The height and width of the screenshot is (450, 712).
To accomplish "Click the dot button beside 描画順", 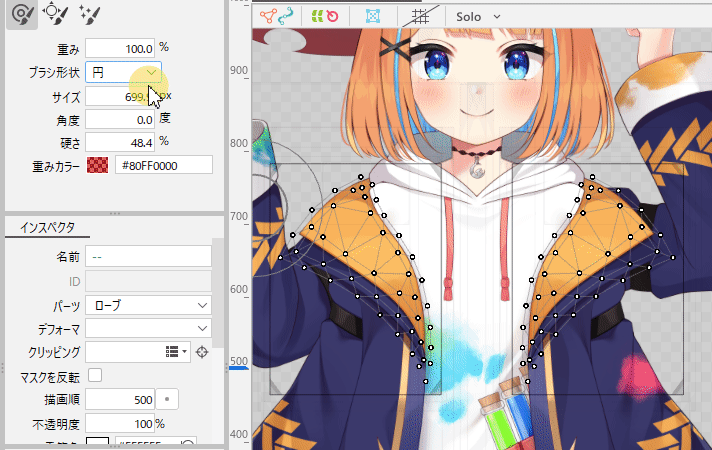I will 167,400.
